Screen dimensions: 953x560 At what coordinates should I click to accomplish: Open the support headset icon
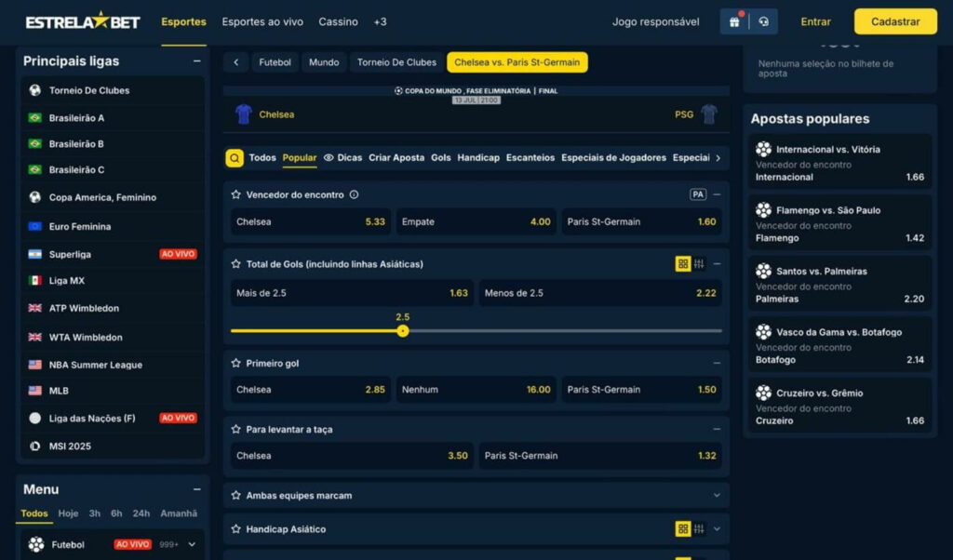763,22
